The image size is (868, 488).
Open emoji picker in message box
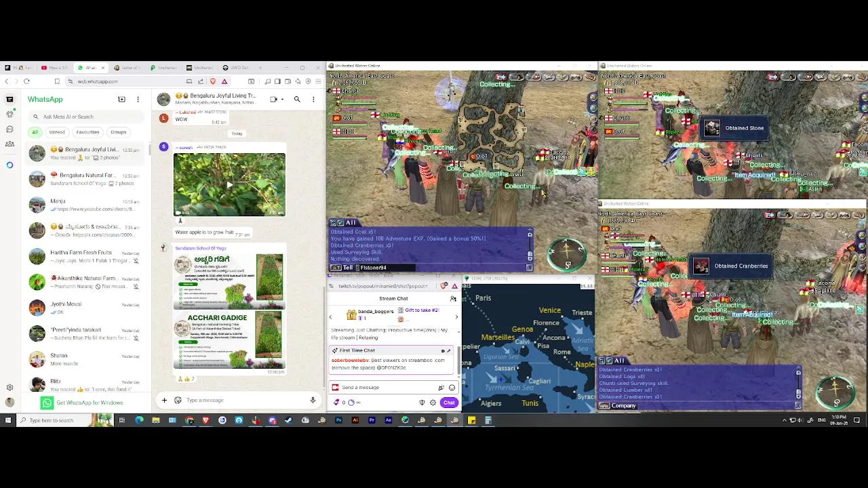[178, 400]
